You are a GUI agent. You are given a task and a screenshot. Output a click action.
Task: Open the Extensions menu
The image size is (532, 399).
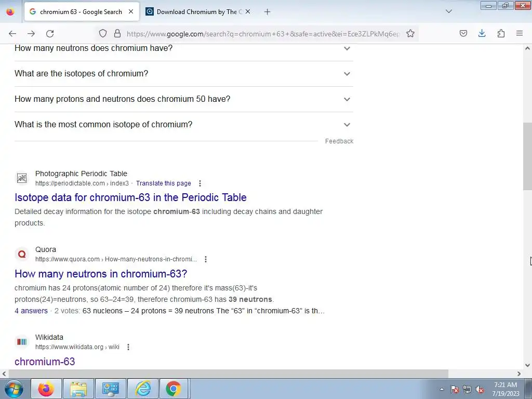click(x=501, y=33)
